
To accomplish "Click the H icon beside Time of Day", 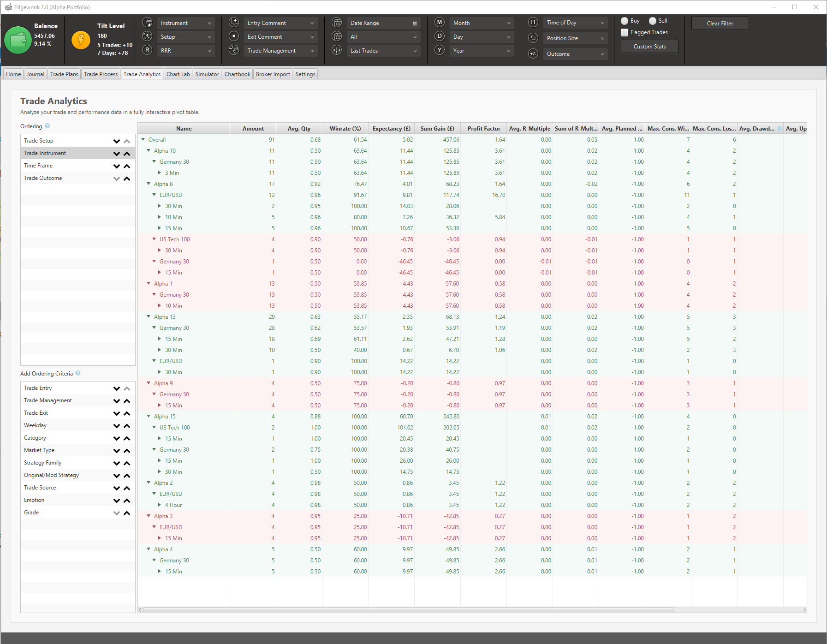I will click(533, 23).
